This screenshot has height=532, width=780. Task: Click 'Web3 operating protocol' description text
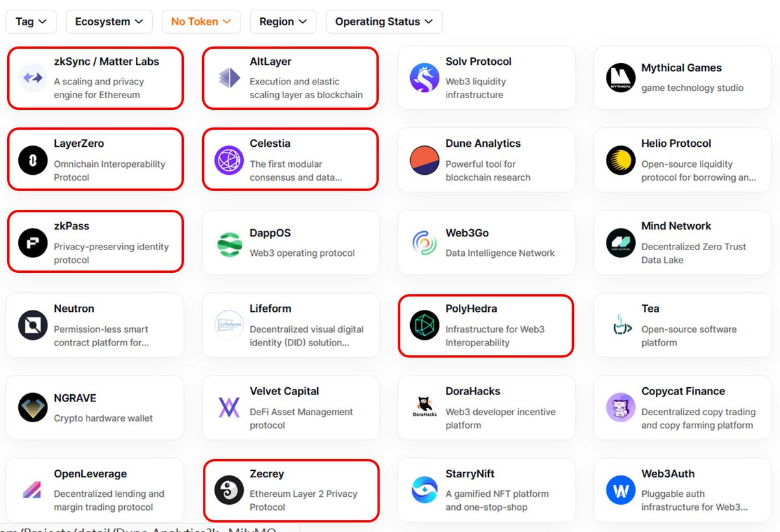302,253
